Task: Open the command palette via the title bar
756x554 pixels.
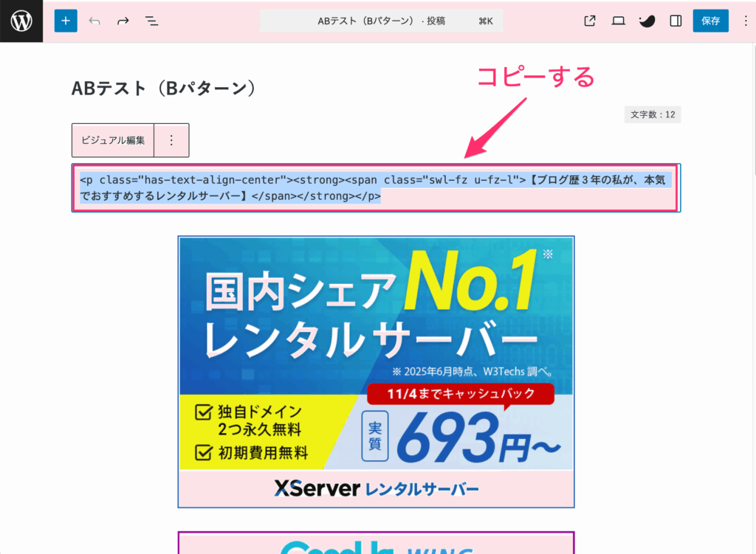Action: [x=382, y=21]
